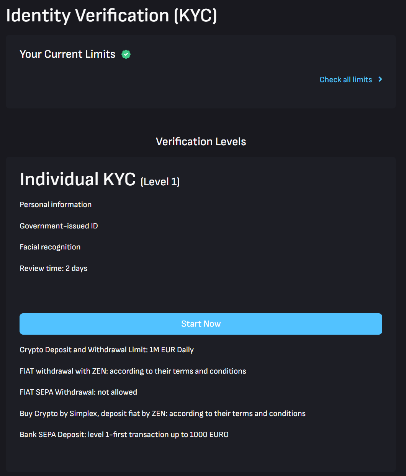
Task: Click the Individual KYC title
Action: (x=77, y=179)
